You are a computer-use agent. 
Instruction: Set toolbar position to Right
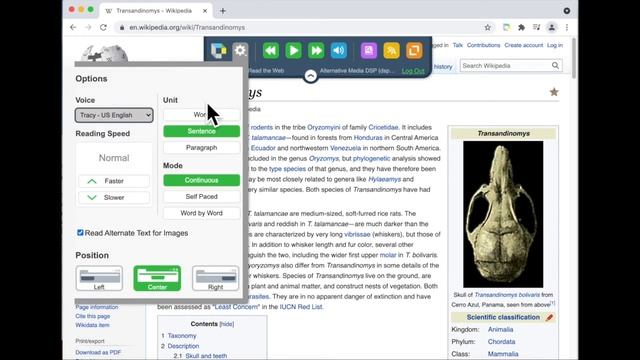point(216,278)
